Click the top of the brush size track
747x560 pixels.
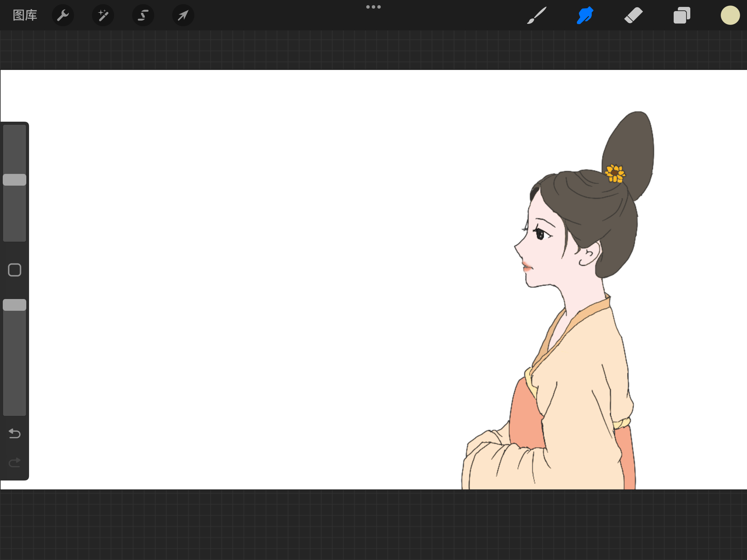pos(15,130)
